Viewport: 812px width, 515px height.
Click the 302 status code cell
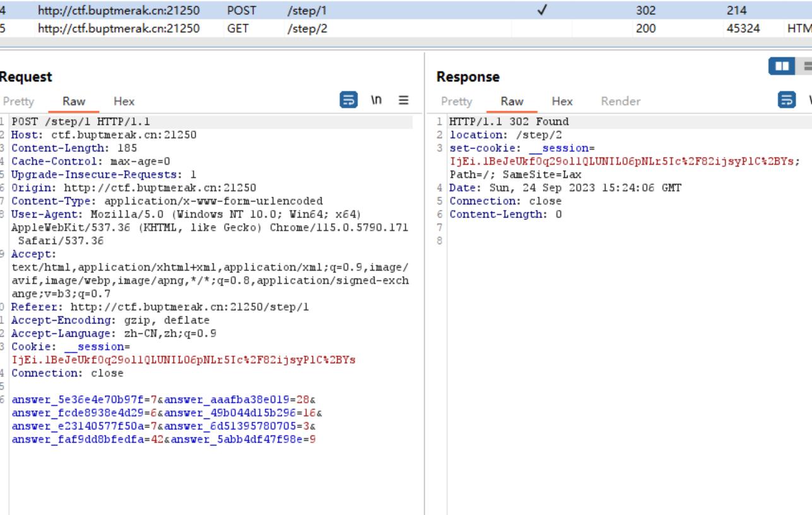(x=645, y=10)
